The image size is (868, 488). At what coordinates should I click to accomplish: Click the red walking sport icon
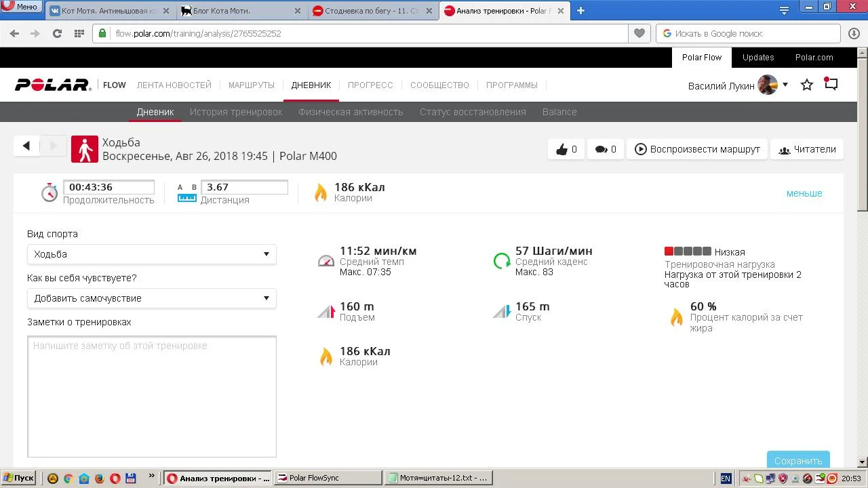[x=85, y=149]
